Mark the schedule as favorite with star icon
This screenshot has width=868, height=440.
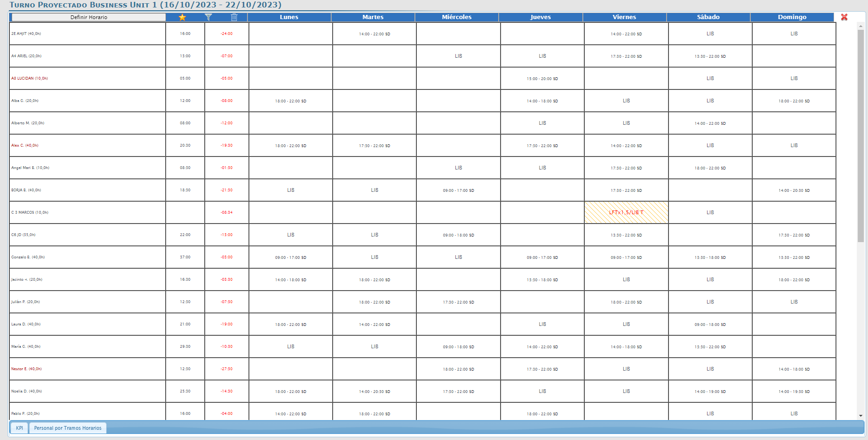click(182, 17)
